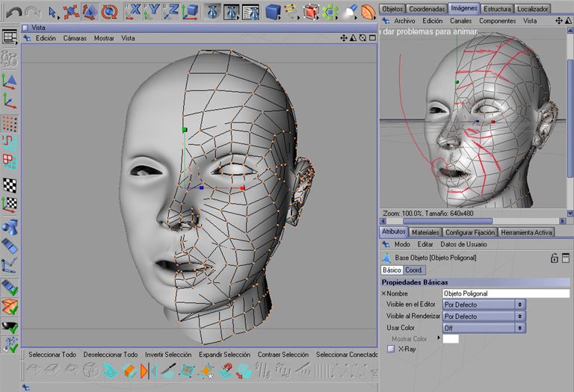
Task: Select the Básico attribute button
Action: pos(392,270)
